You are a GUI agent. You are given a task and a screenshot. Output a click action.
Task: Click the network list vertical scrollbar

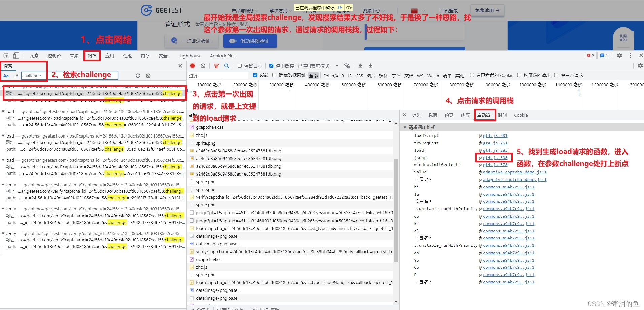[396, 210]
